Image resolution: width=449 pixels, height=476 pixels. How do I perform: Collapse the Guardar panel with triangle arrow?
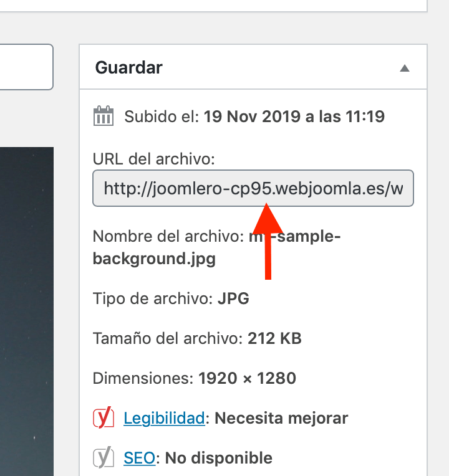click(x=404, y=68)
